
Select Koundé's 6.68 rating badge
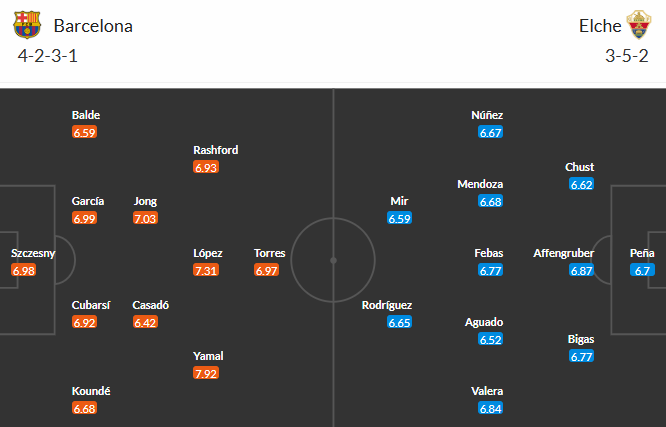tap(84, 408)
